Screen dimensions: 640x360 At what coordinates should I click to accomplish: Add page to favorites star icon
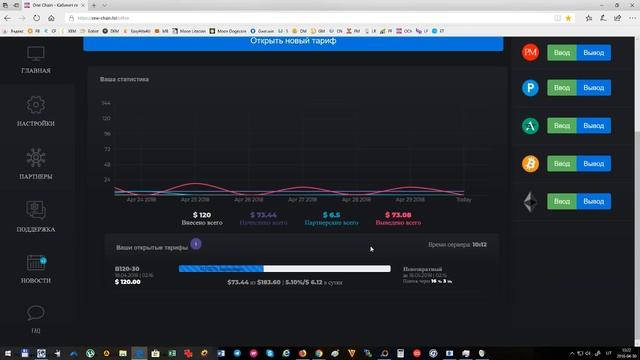point(568,18)
